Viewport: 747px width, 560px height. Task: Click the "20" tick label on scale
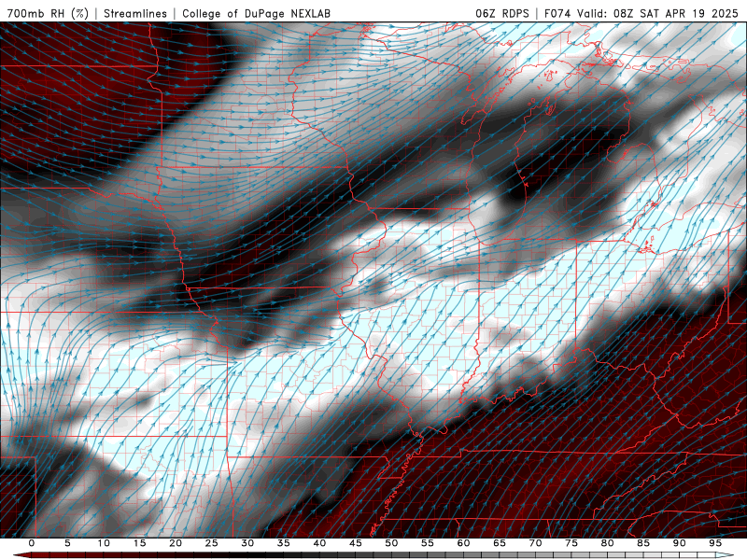[176, 543]
